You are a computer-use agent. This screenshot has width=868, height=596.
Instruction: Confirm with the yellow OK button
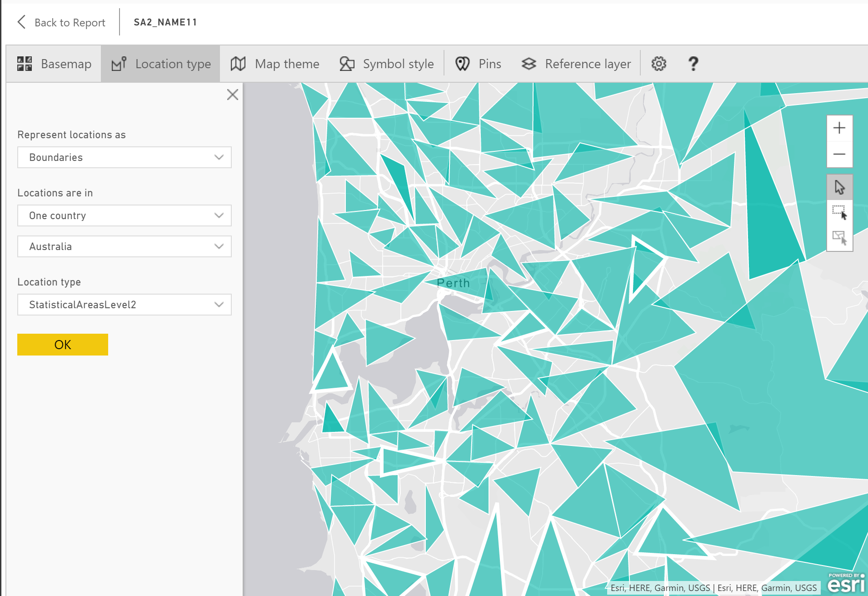63,345
